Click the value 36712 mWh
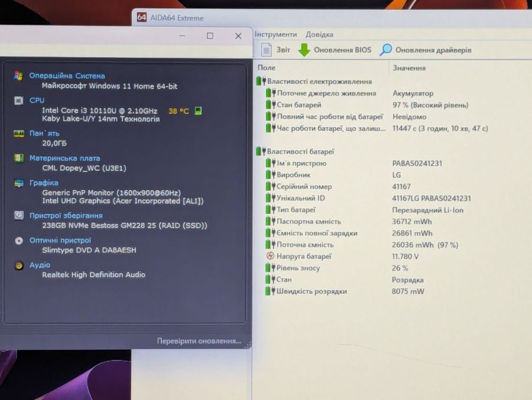This screenshot has width=532, height=400. click(412, 222)
